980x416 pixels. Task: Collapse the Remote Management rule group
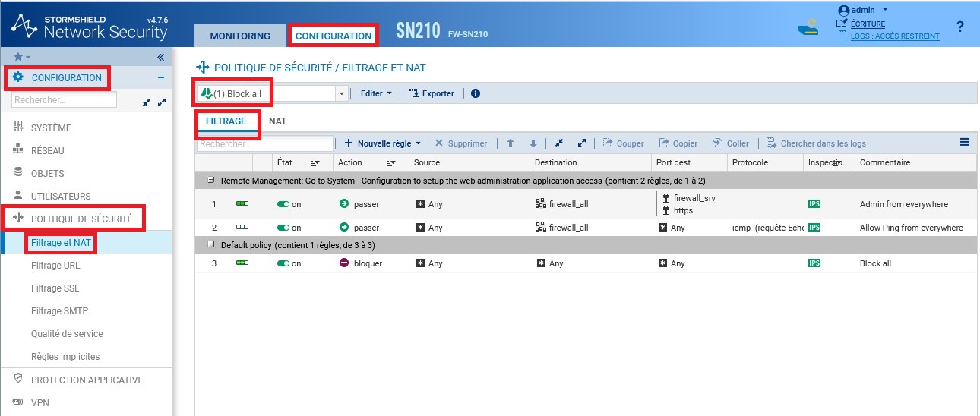210,181
